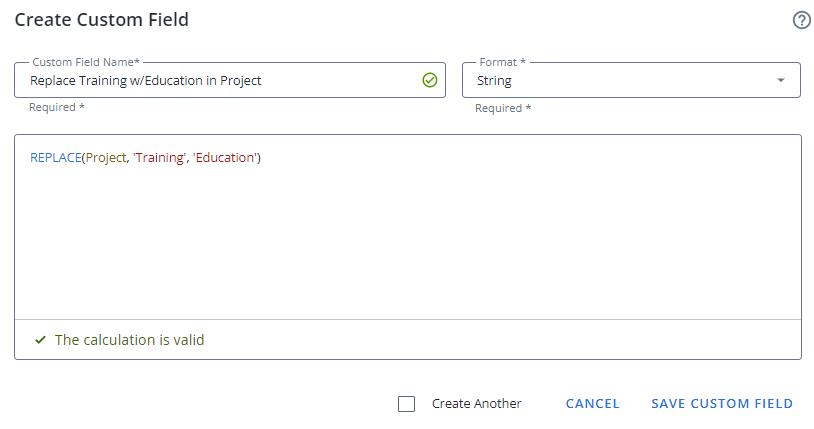
Task: Open the Format combo box showing String
Action: [620, 81]
